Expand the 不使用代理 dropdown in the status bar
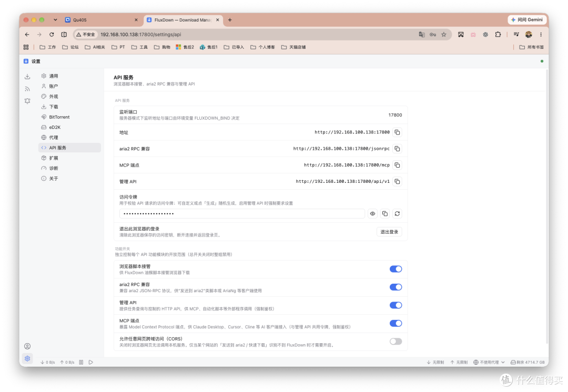The height and width of the screenshot is (392, 568). click(x=489, y=362)
